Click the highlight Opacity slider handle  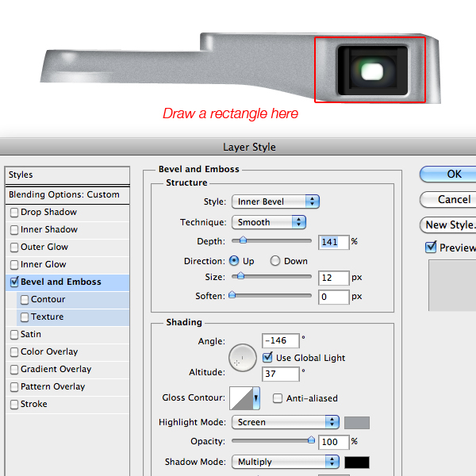[311, 440]
